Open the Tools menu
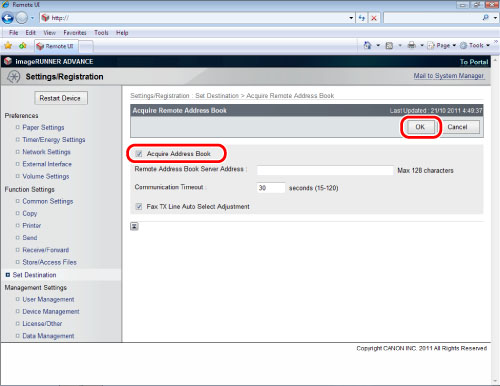This screenshot has width=500, height=386. 101,33
